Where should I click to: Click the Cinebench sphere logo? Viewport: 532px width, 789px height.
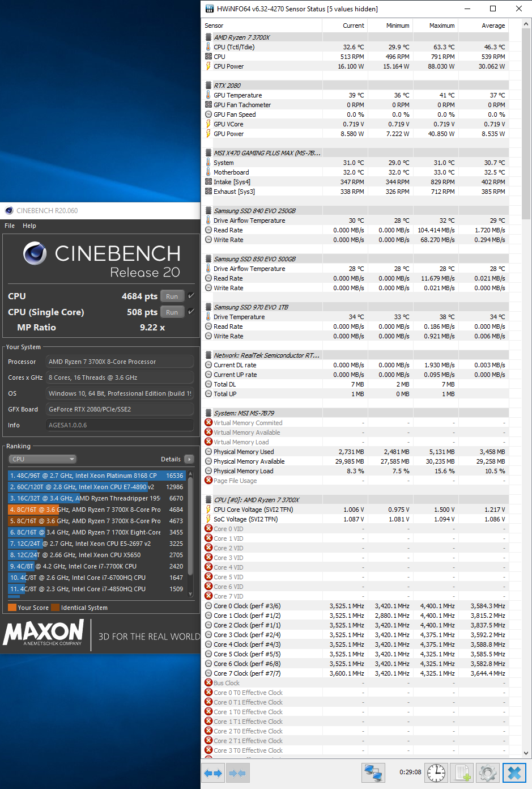coord(35,253)
